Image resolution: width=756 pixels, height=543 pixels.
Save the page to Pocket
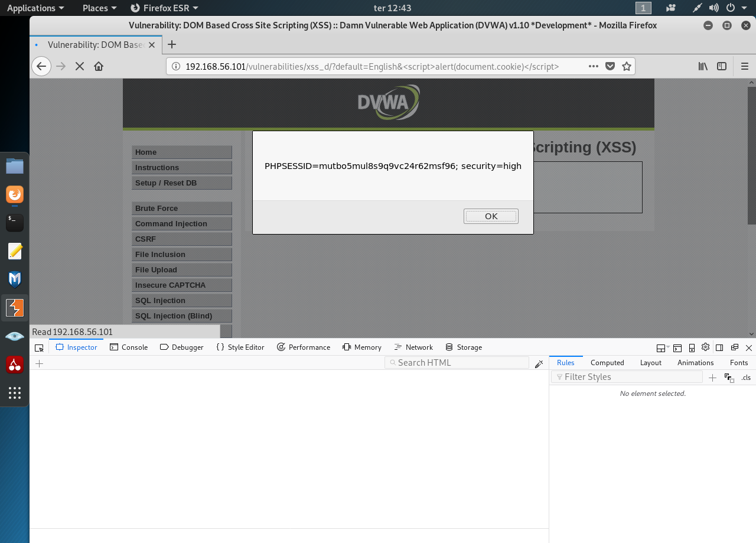tap(611, 66)
